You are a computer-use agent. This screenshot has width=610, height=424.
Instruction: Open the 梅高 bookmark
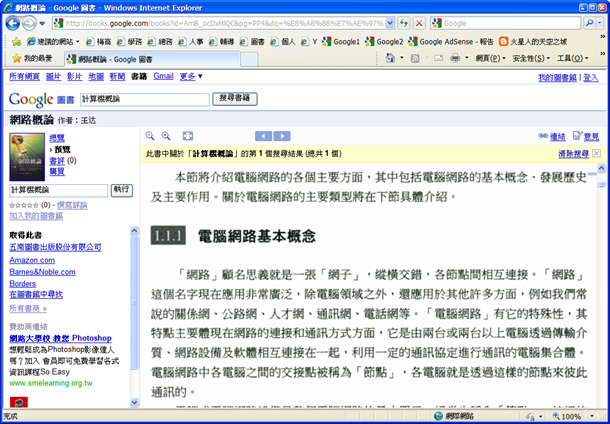100,42
